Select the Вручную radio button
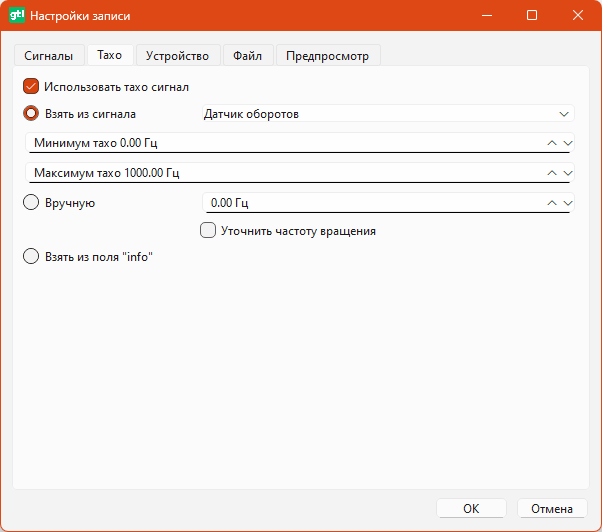The image size is (602, 532). pyautogui.click(x=31, y=203)
